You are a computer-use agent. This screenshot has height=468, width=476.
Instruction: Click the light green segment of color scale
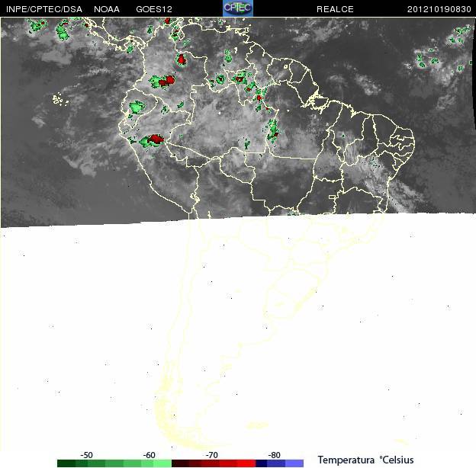(162, 463)
